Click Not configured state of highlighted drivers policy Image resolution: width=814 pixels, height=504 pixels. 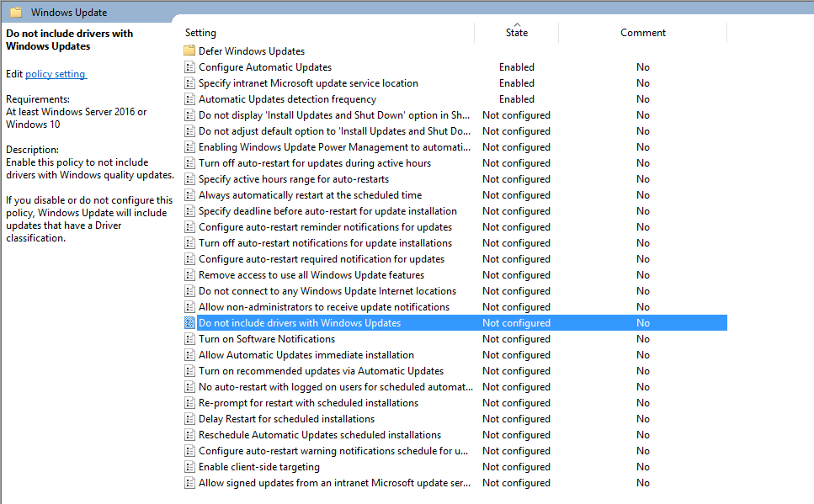(516, 323)
